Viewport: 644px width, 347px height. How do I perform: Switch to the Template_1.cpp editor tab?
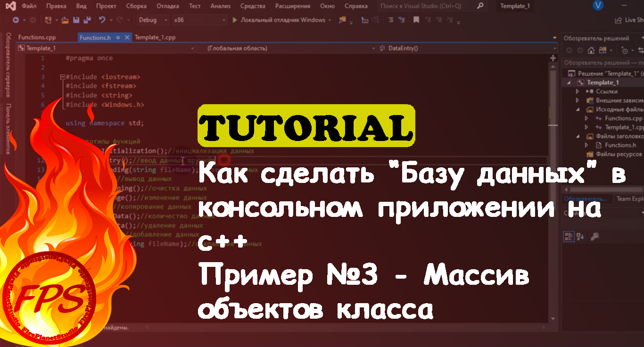point(155,38)
